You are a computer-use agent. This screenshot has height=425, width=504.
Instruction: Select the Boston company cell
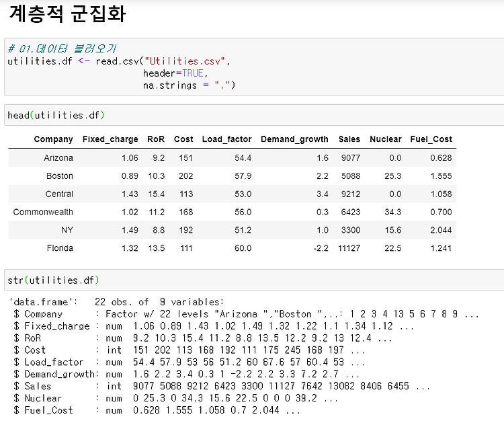coord(60,176)
